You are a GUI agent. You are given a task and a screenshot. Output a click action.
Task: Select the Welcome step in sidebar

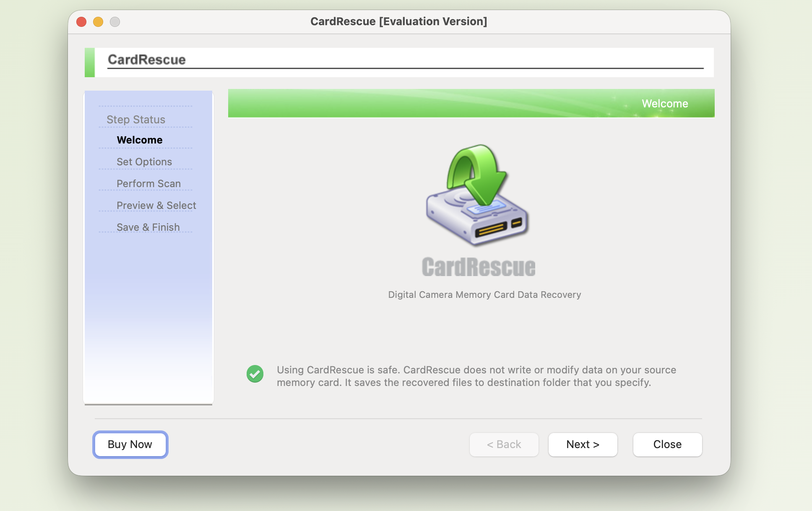(x=140, y=140)
